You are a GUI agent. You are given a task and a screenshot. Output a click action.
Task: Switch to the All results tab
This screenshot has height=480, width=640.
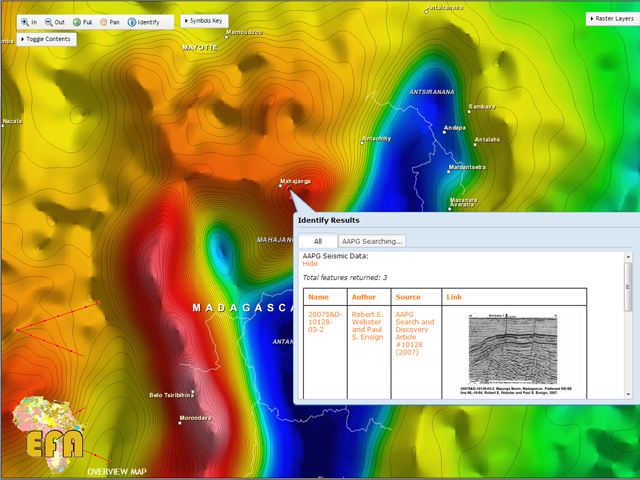tap(318, 241)
